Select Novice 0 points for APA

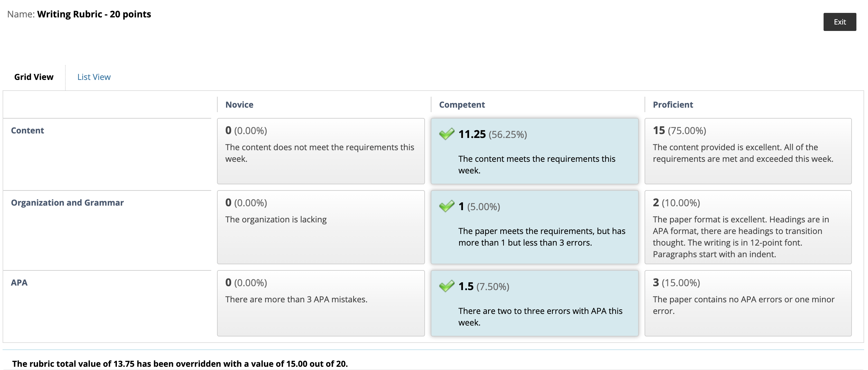coord(321,303)
